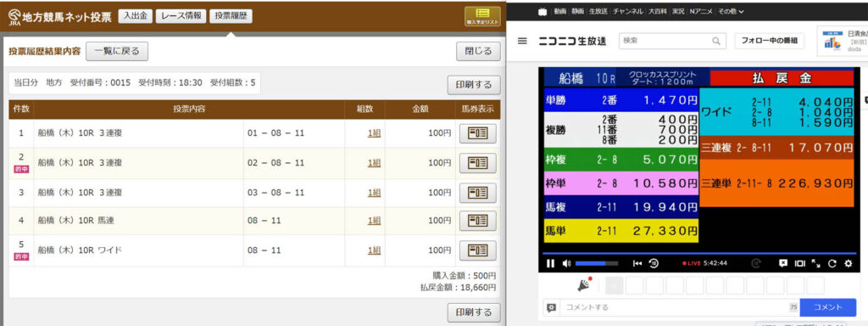The height and width of the screenshot is (326, 868).
Task: Toggle fullscreen for the player
Action: 815,263
